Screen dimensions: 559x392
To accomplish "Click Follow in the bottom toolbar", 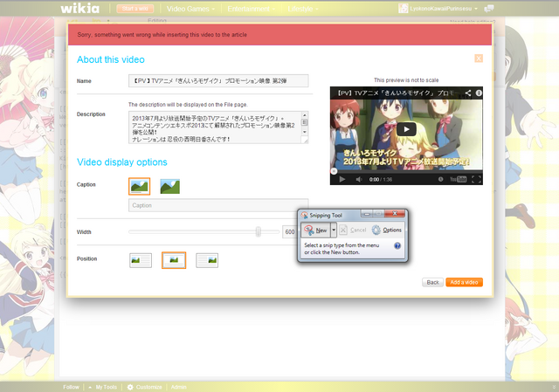I will [71, 387].
